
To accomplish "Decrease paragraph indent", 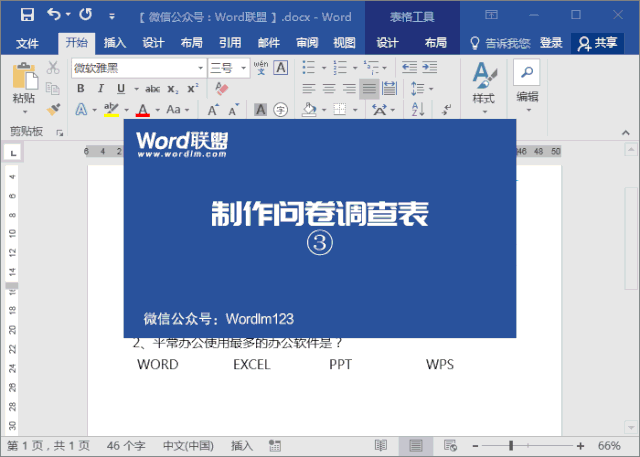I will [409, 67].
